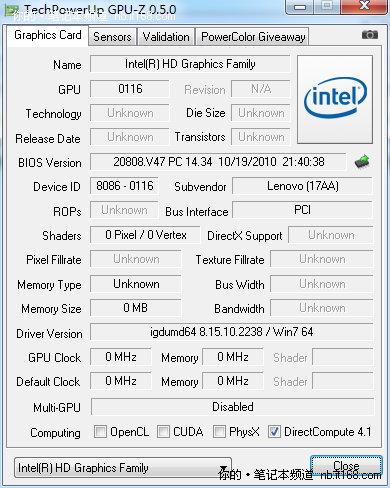Image resolution: width=390 pixels, height=488 pixels.
Task: Click the Technology Unknown field
Action: [x=130, y=113]
